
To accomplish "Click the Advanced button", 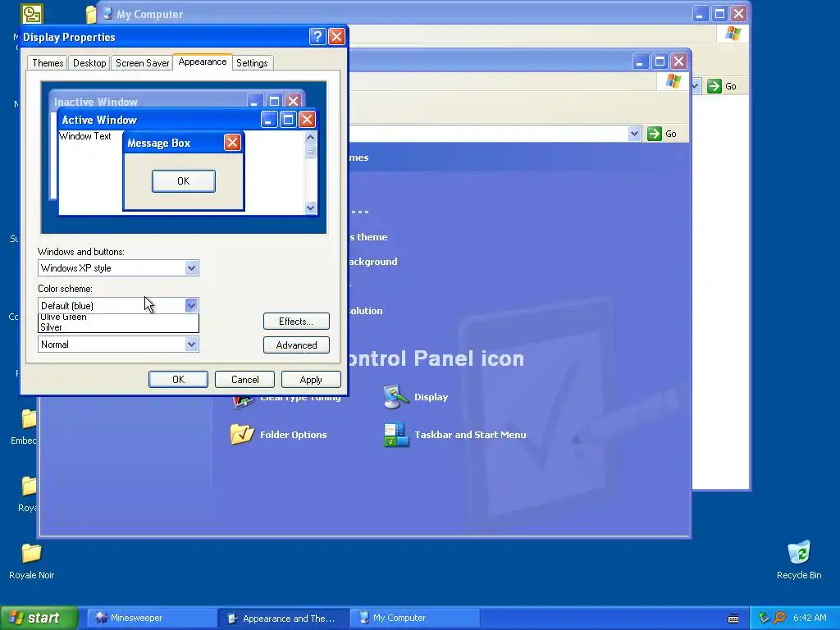I will [296, 345].
